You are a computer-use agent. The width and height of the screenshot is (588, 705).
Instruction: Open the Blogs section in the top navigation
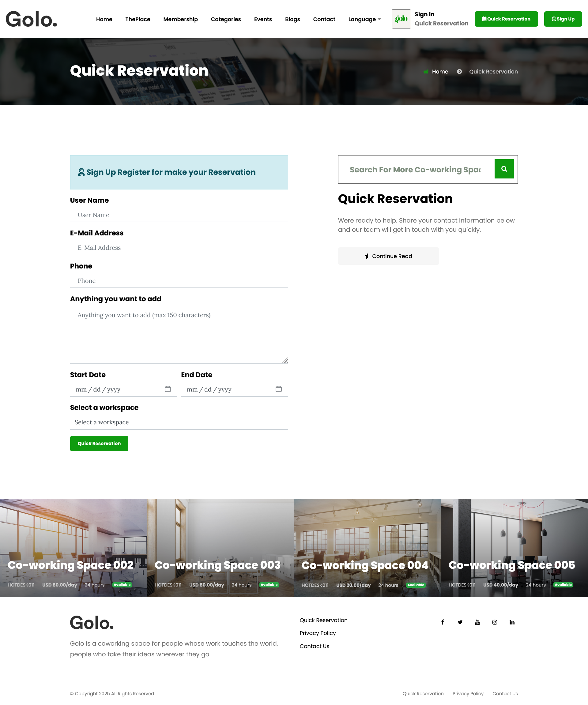coord(292,19)
